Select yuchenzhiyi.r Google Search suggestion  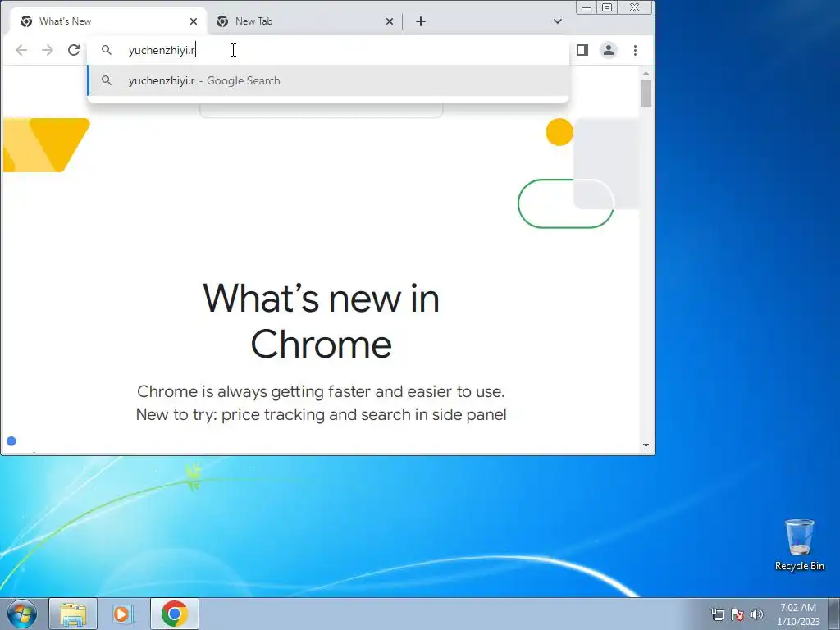click(x=328, y=81)
